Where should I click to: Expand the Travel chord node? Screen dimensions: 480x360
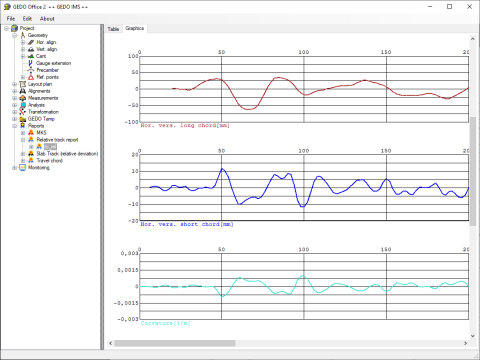pyautogui.click(x=23, y=161)
